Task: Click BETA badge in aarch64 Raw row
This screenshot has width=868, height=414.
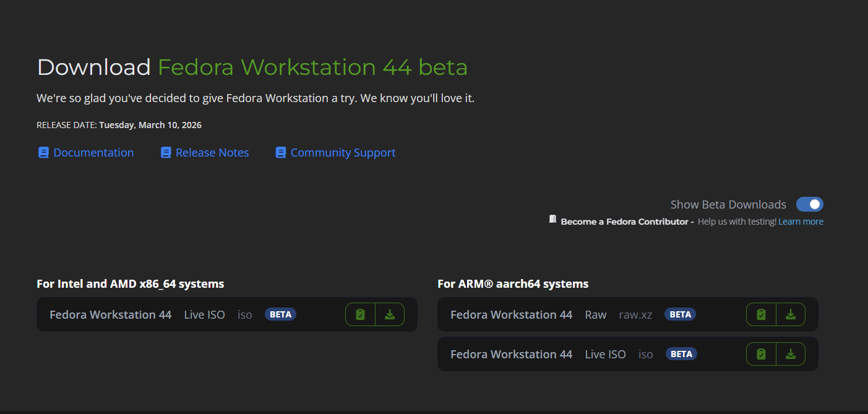Action: click(x=680, y=314)
